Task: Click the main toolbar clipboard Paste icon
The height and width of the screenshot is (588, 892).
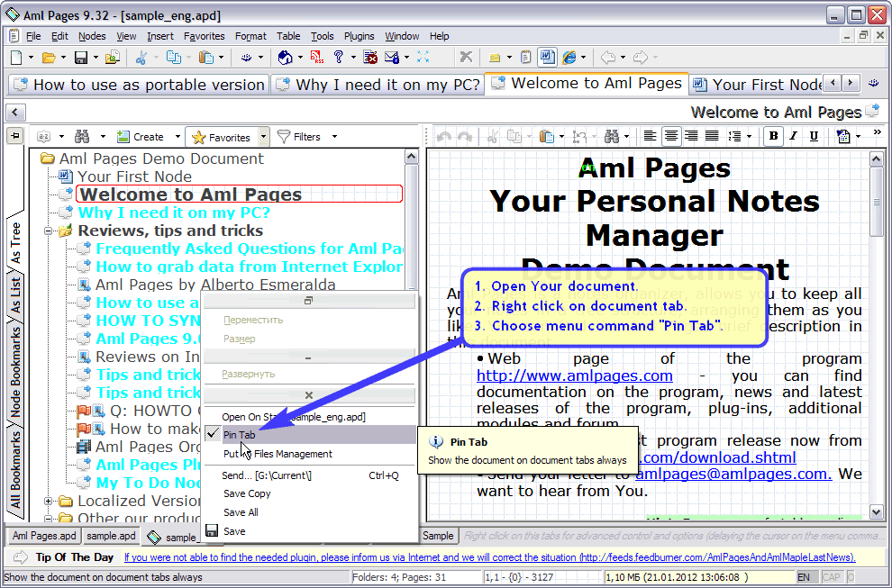Action: (205, 57)
